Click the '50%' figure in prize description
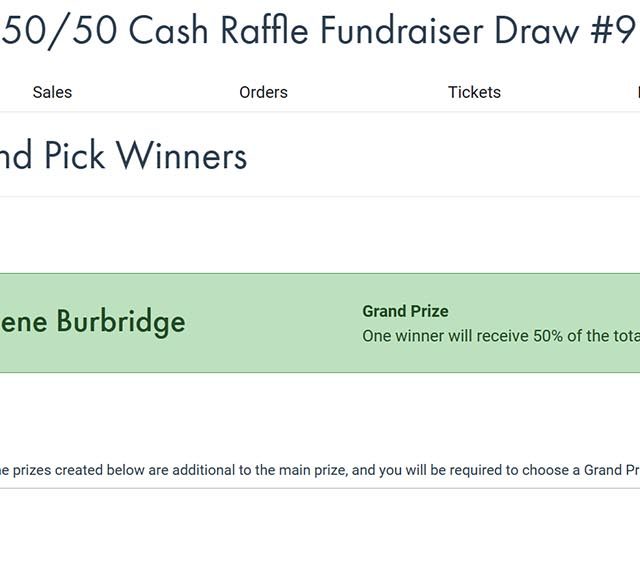The height and width of the screenshot is (583, 640). (548, 336)
